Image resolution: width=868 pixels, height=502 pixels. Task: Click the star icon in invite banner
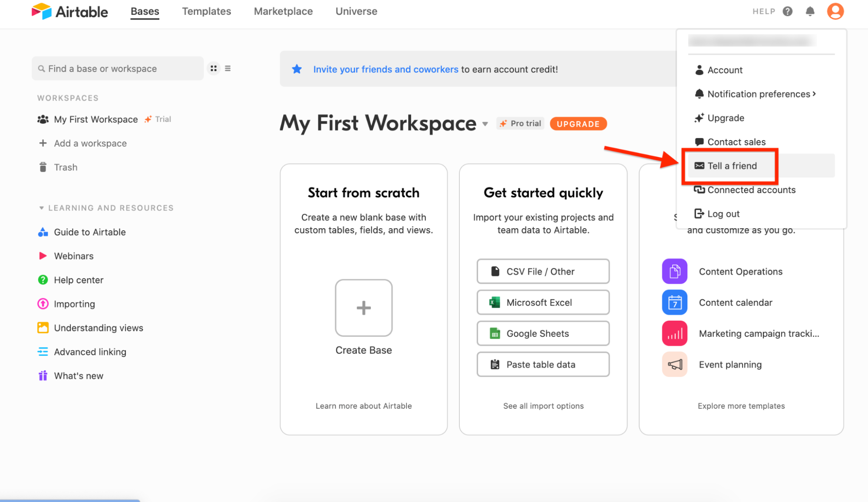pyautogui.click(x=297, y=69)
